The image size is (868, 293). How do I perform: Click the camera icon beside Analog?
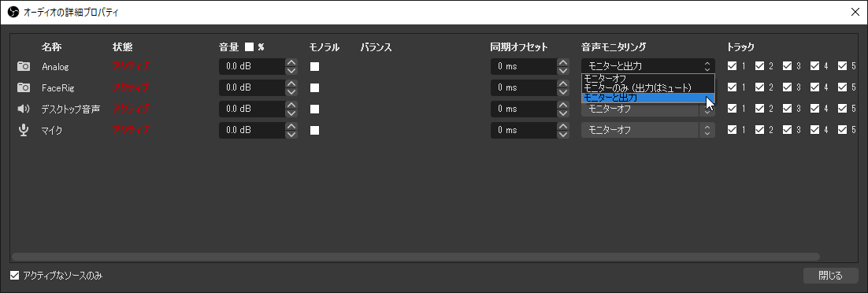point(24,66)
